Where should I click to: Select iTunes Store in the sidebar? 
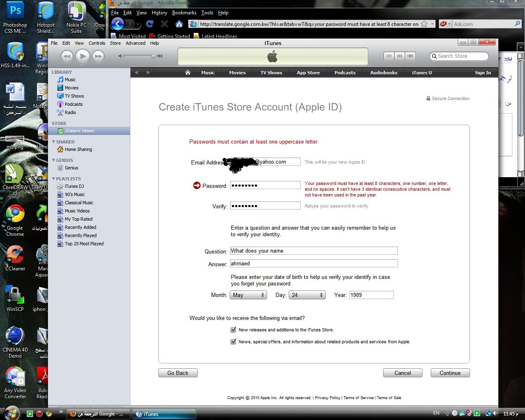click(x=89, y=131)
